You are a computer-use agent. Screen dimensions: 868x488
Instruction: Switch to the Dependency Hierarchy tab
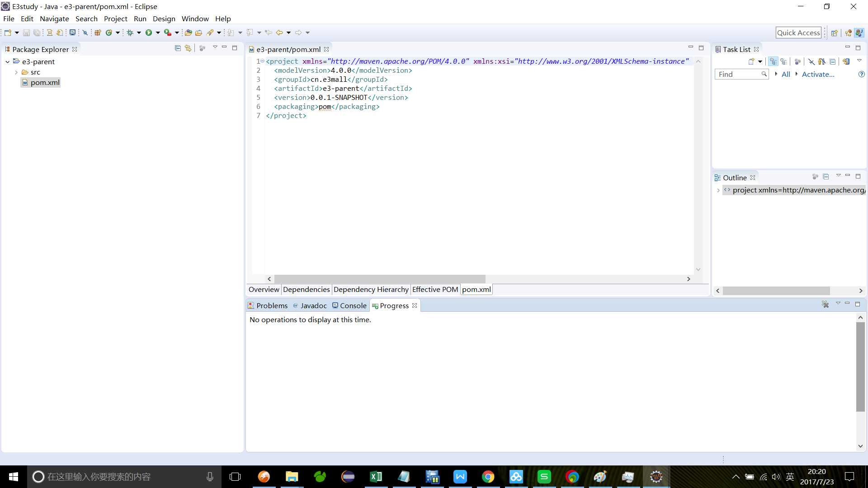[371, 290]
